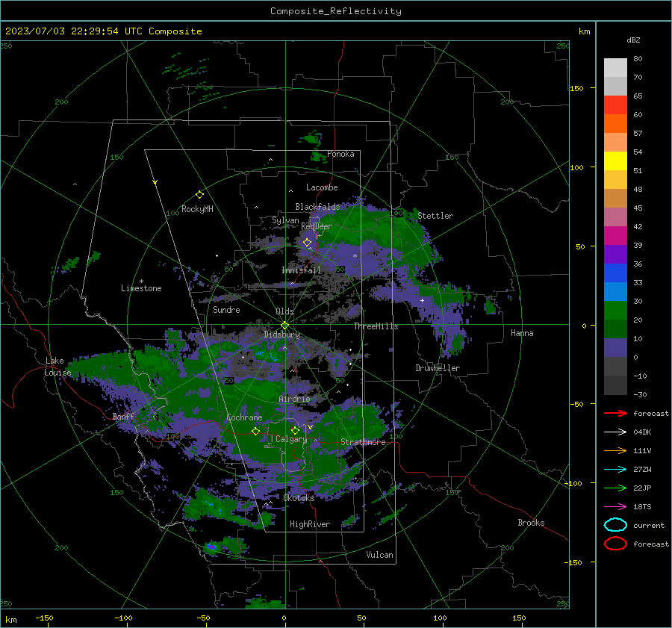This screenshot has height=628, width=672.
Task: Select yellow diamond marker above Calgary label
Action: pyautogui.click(x=295, y=430)
